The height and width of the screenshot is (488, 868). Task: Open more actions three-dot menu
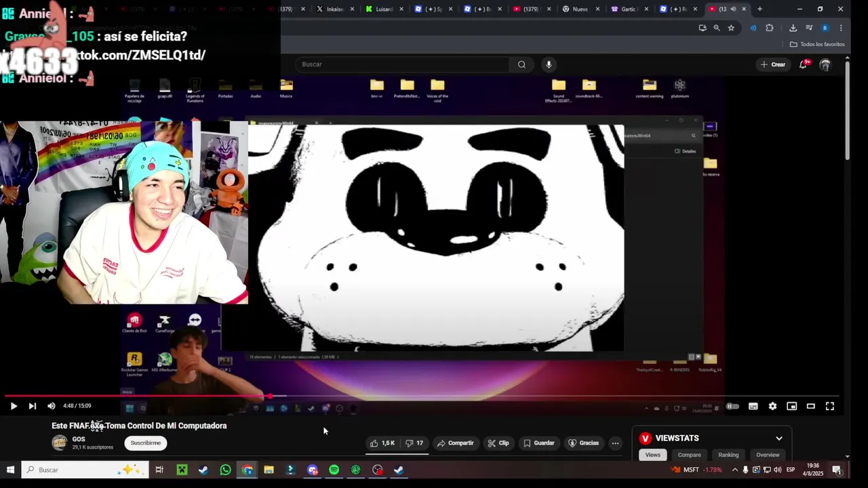point(615,443)
